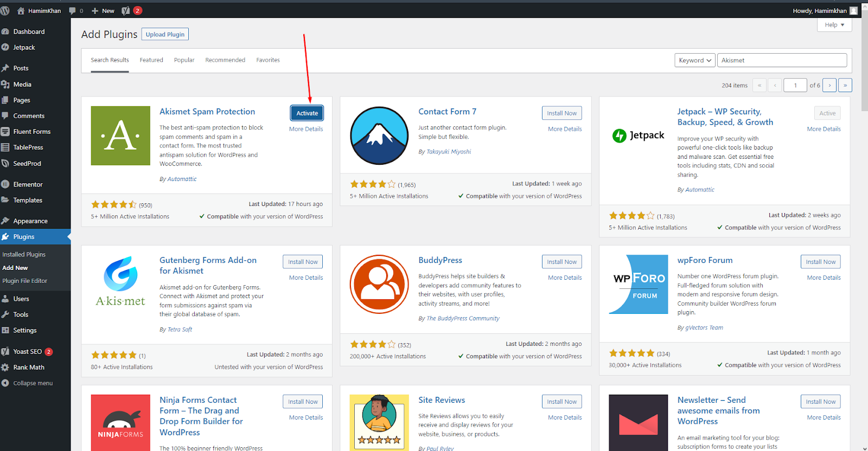Open the comments bubble in admin bar
The height and width of the screenshot is (451, 868).
pyautogui.click(x=73, y=10)
